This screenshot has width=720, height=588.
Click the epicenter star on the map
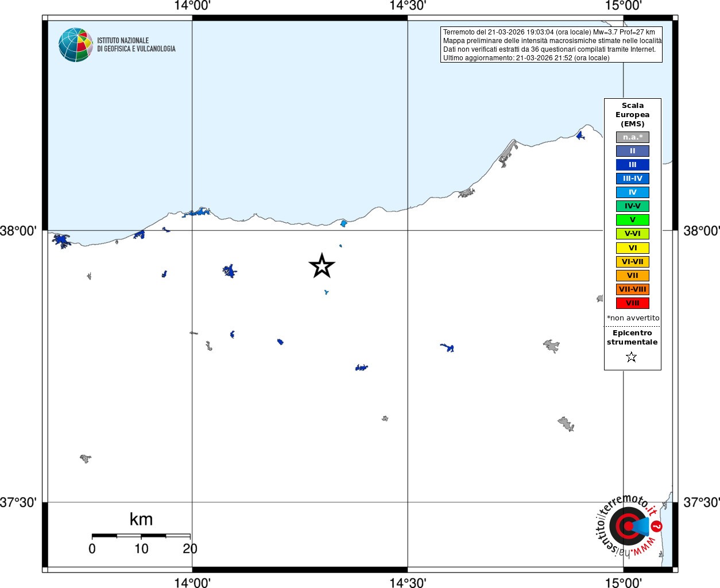point(322,265)
